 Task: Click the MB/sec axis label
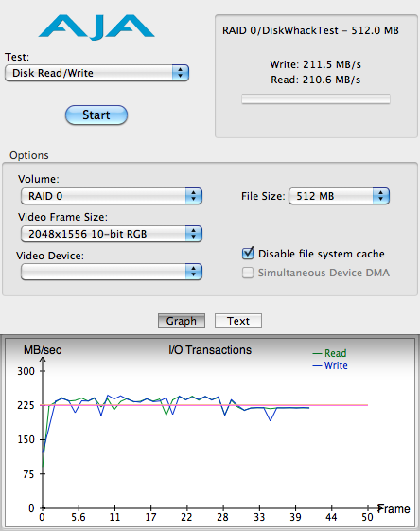pyautogui.click(x=43, y=350)
